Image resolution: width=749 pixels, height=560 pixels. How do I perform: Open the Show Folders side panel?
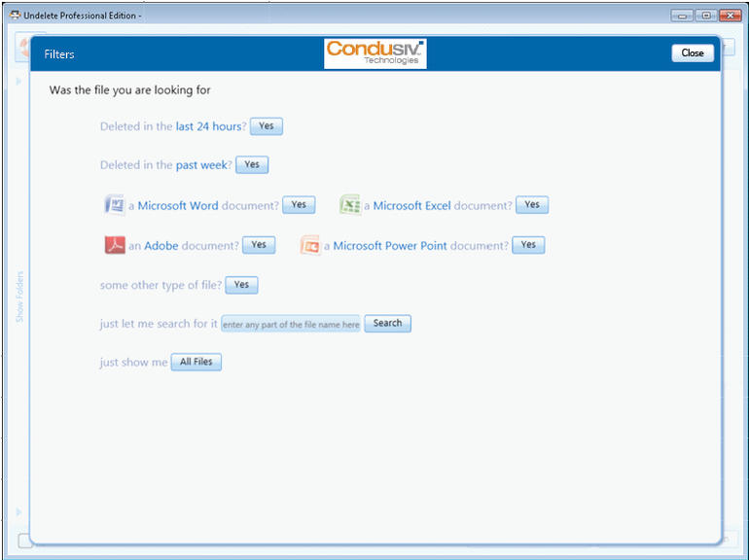coord(19,297)
